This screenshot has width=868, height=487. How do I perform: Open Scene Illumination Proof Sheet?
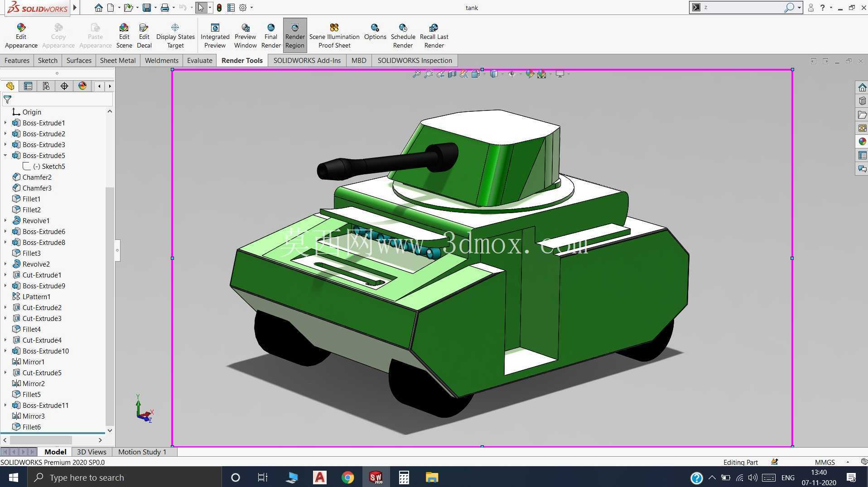tap(334, 35)
